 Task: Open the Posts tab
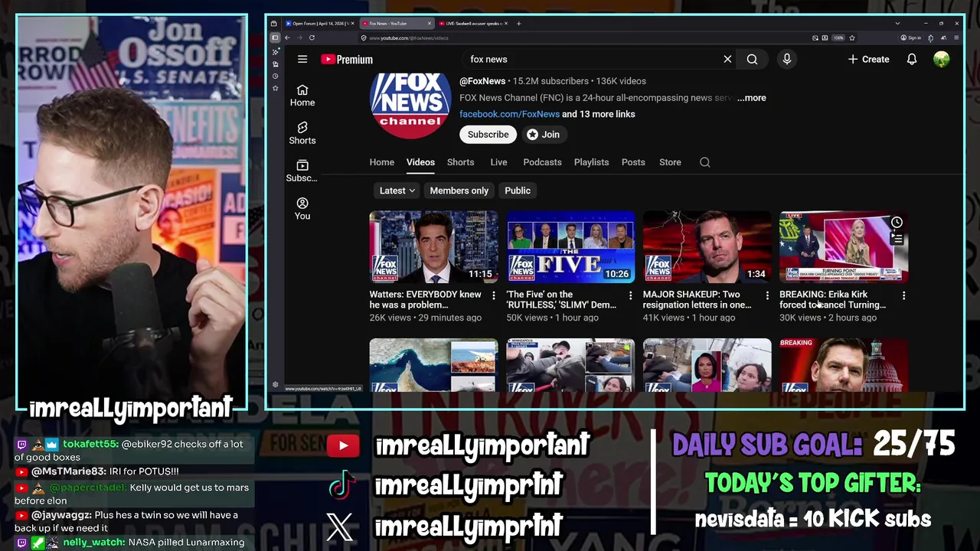633,162
